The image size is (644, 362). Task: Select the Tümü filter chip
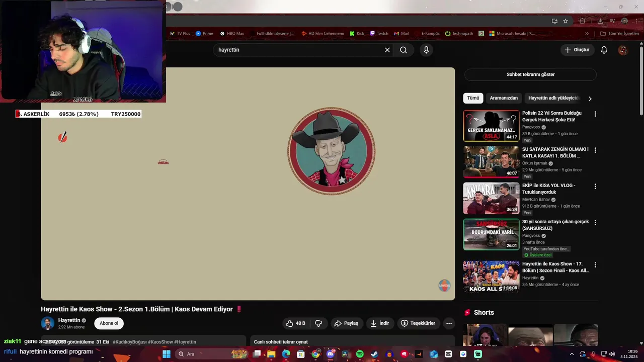(473, 98)
